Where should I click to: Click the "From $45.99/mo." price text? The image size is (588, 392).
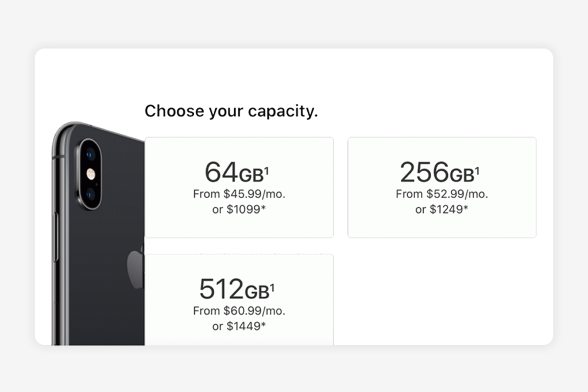pos(239,194)
